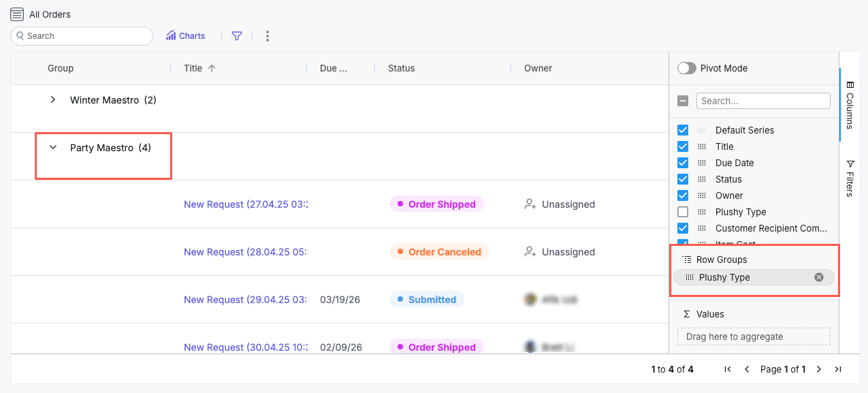Open the three-dot more options menu

tap(268, 36)
